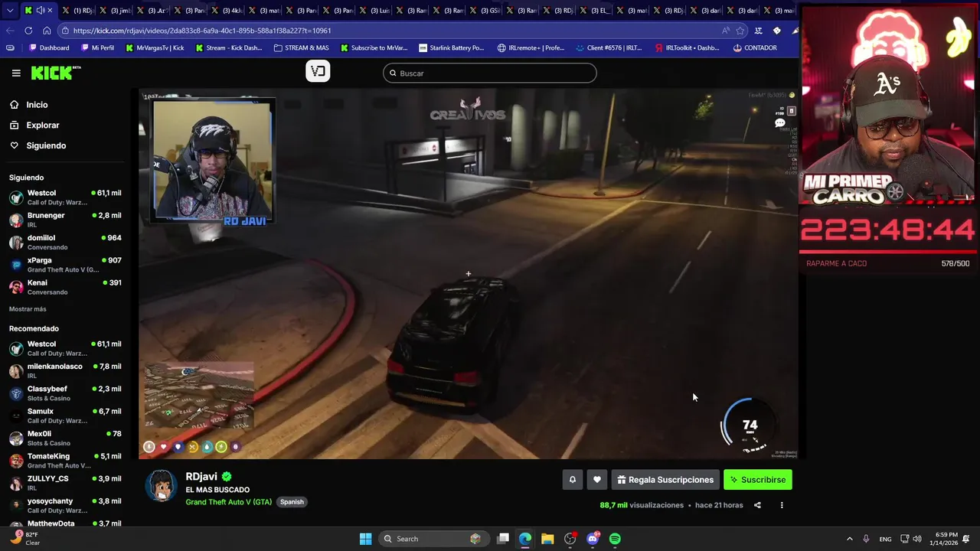Show hidden system tray icons
Image resolution: width=980 pixels, height=551 pixels.
pyautogui.click(x=849, y=539)
